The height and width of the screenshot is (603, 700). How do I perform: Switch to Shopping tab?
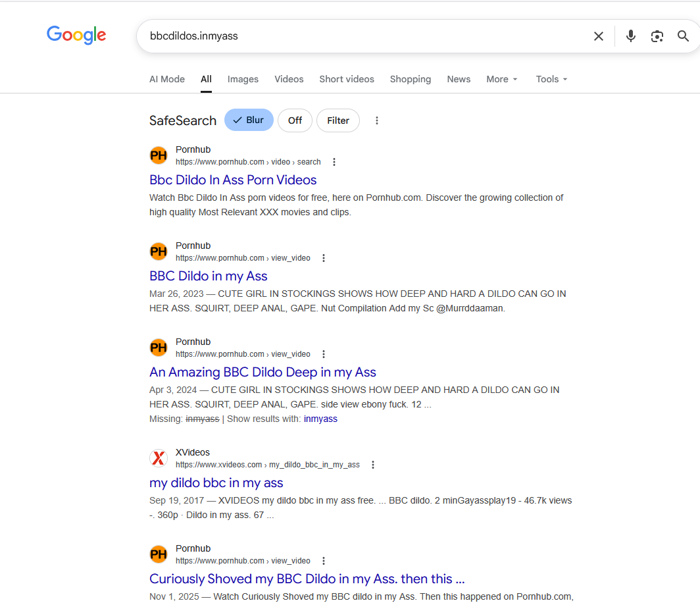[411, 79]
